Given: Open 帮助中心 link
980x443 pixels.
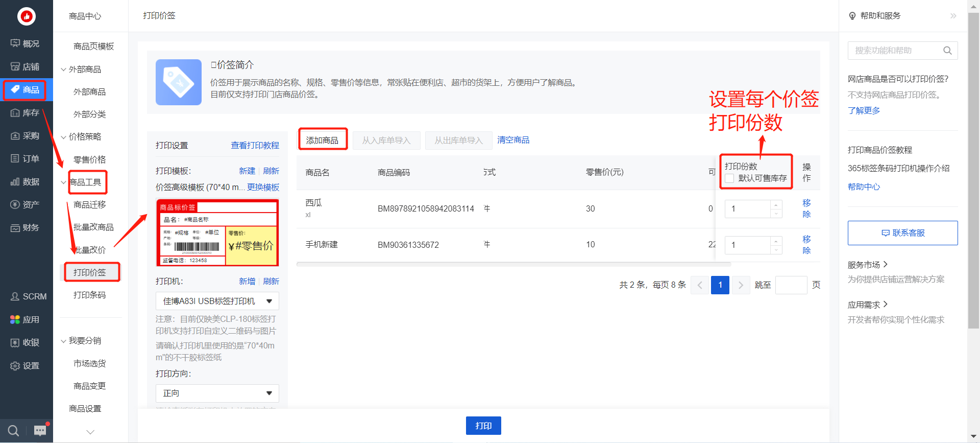Looking at the screenshot, I should click(x=864, y=187).
